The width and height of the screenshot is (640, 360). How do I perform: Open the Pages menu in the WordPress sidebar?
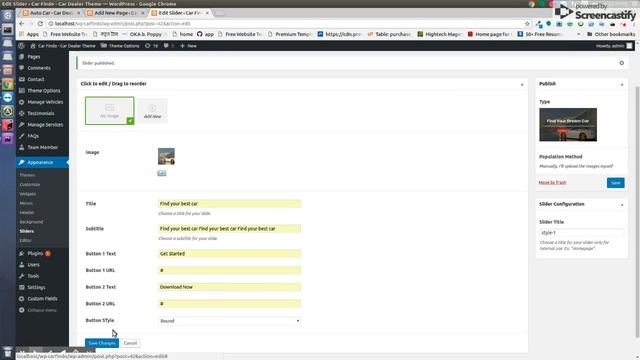34,57
